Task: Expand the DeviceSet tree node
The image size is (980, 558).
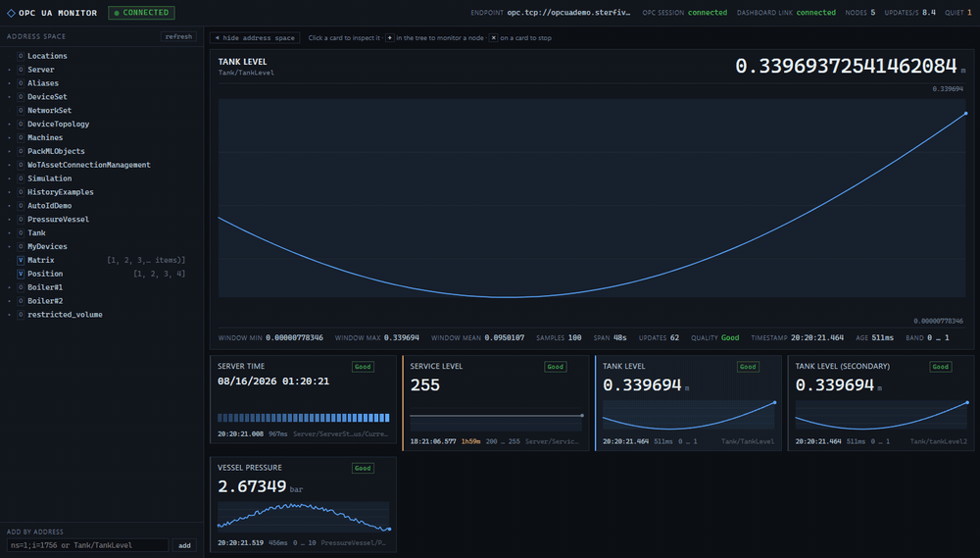Action: [x=10, y=97]
